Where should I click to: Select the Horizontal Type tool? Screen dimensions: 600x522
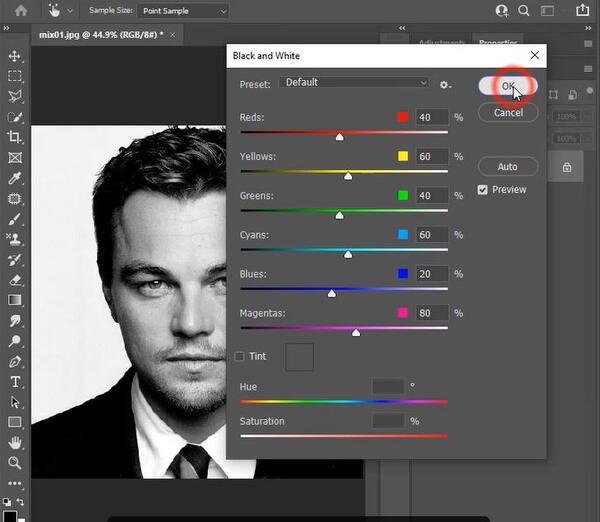click(x=15, y=382)
